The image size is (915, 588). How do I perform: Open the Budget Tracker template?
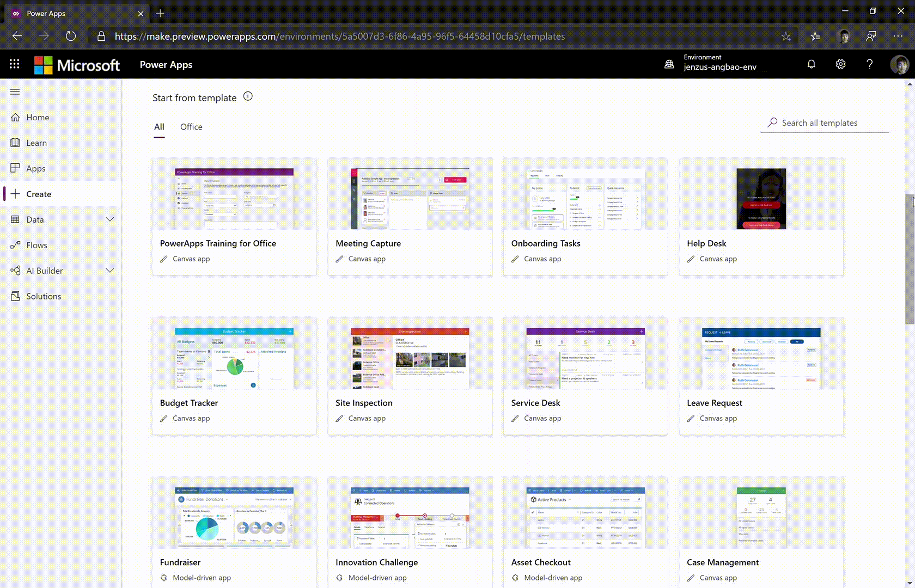point(234,376)
